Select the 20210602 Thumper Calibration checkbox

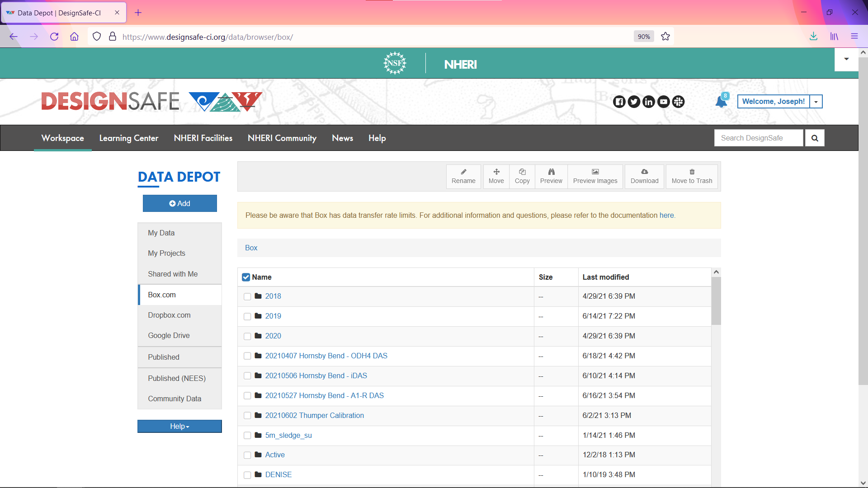247,416
